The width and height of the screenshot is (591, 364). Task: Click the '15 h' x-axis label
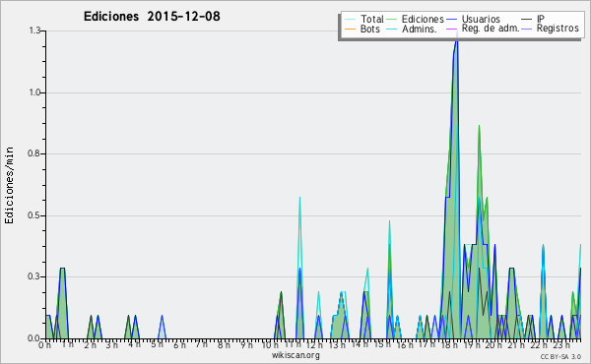[x=382, y=344]
